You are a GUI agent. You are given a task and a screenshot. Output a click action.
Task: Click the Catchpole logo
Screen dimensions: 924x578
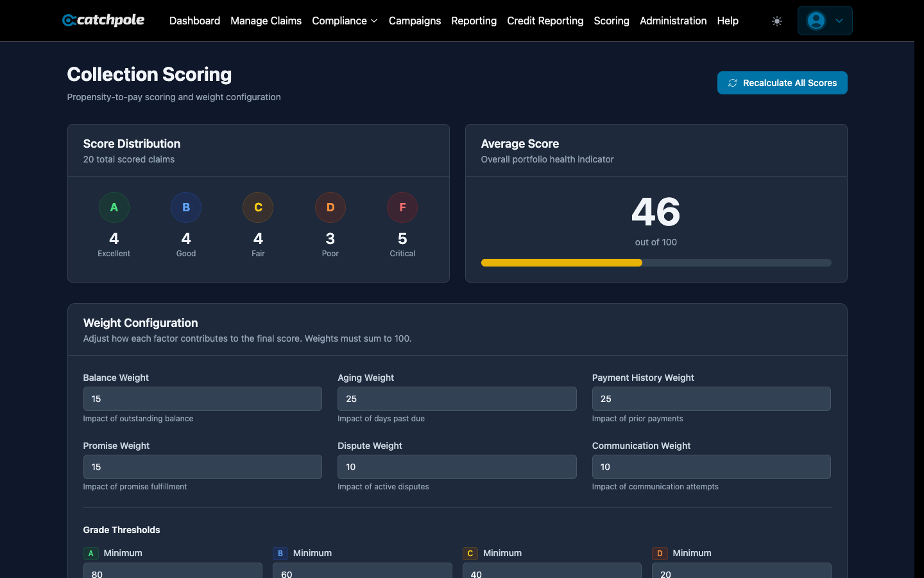[103, 21]
